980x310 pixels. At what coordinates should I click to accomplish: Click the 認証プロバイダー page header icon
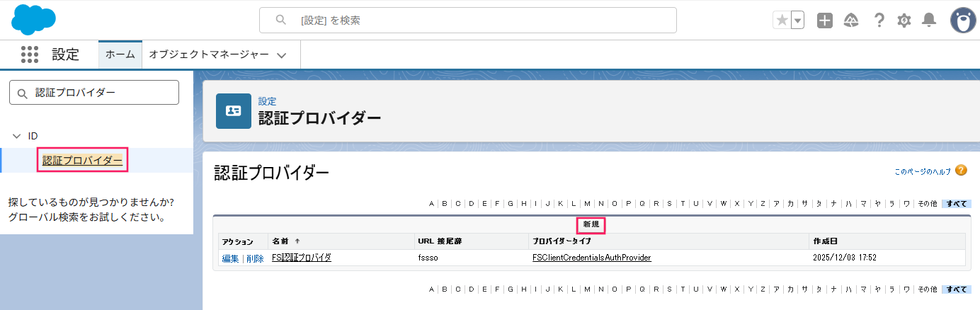[234, 111]
